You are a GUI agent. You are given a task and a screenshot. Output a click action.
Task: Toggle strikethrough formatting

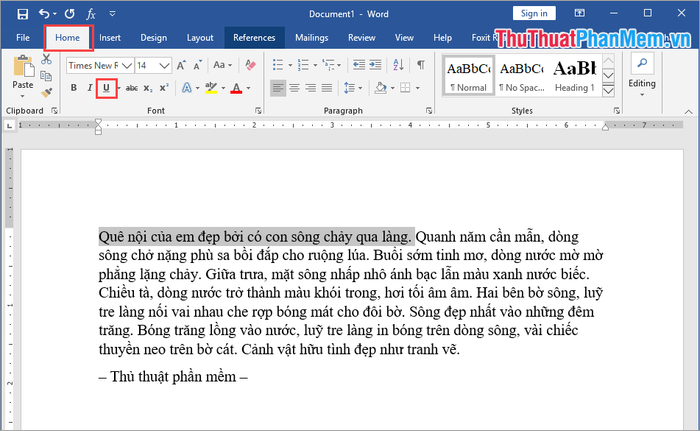pos(131,88)
